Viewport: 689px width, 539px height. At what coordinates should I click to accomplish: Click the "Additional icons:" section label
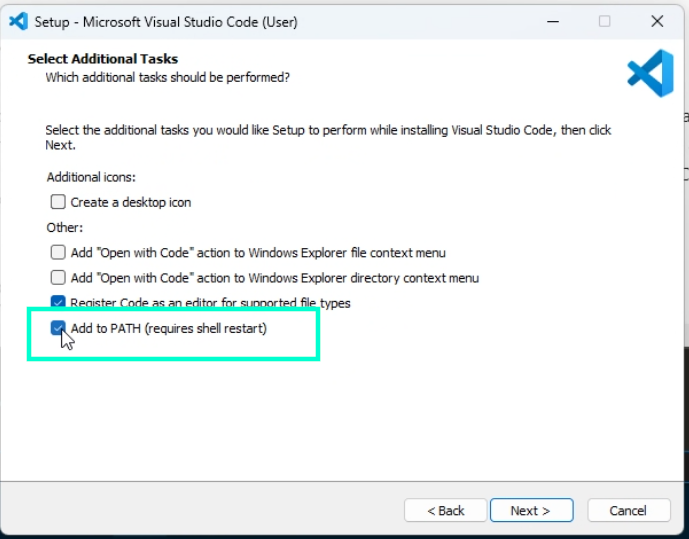point(91,177)
